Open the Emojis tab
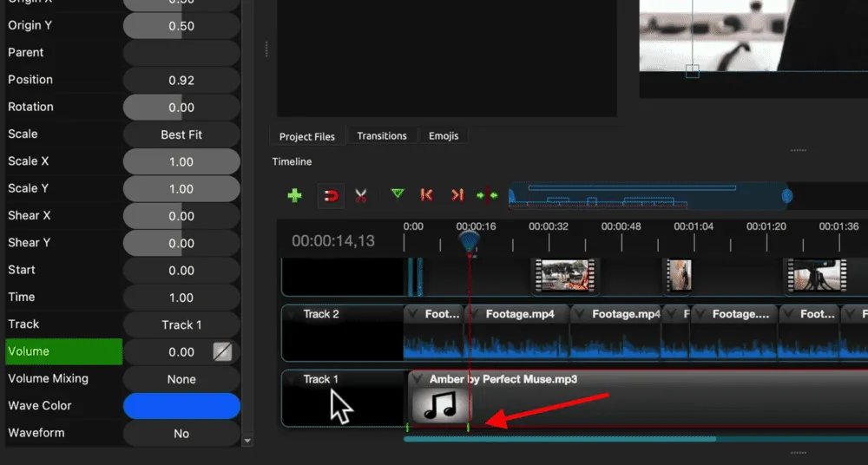Image resolution: width=868 pixels, height=465 pixels. point(443,136)
